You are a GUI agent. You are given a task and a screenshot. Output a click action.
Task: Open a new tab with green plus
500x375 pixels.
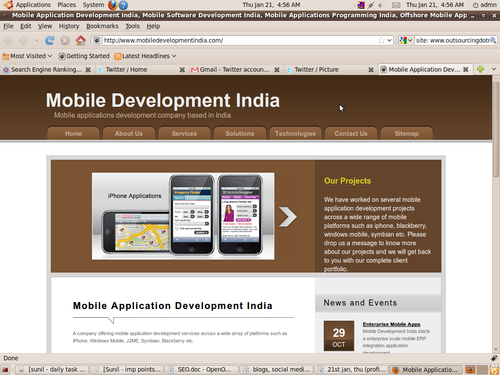480,69
